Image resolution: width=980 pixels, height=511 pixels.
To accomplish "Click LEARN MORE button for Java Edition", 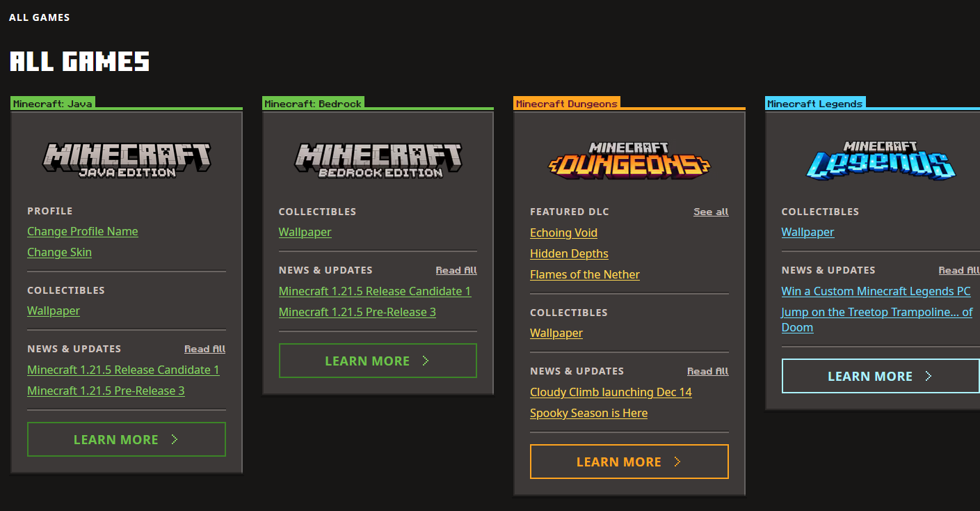I will 127,439.
